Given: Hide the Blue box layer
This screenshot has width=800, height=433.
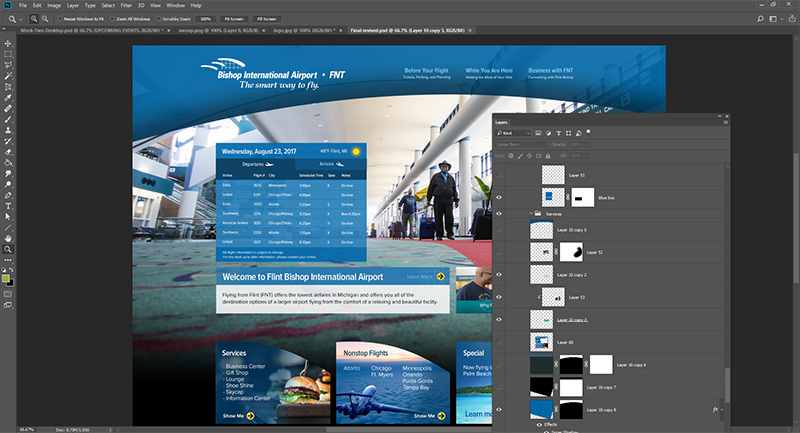Looking at the screenshot, I should coord(499,197).
